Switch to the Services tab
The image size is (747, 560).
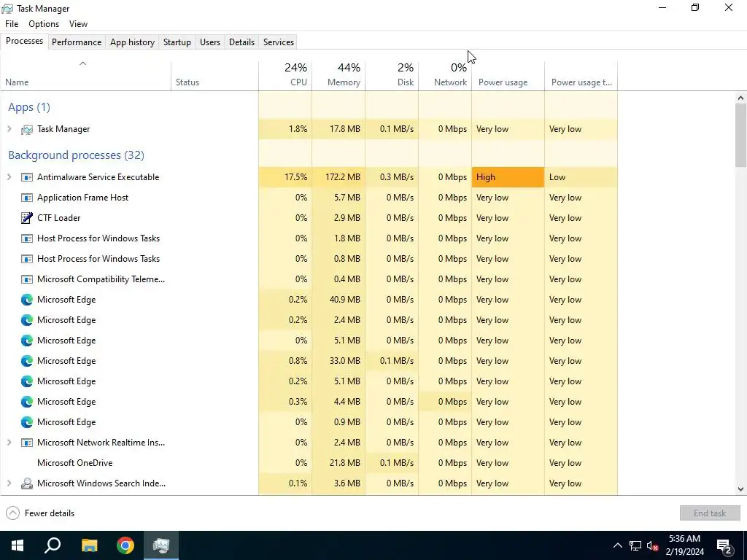[279, 42]
